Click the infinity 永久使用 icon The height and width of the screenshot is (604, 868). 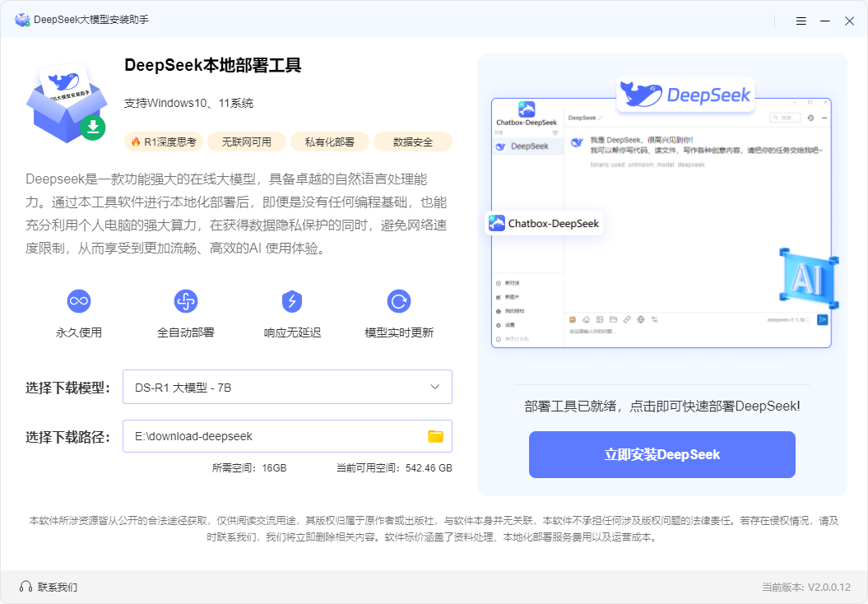point(78,302)
